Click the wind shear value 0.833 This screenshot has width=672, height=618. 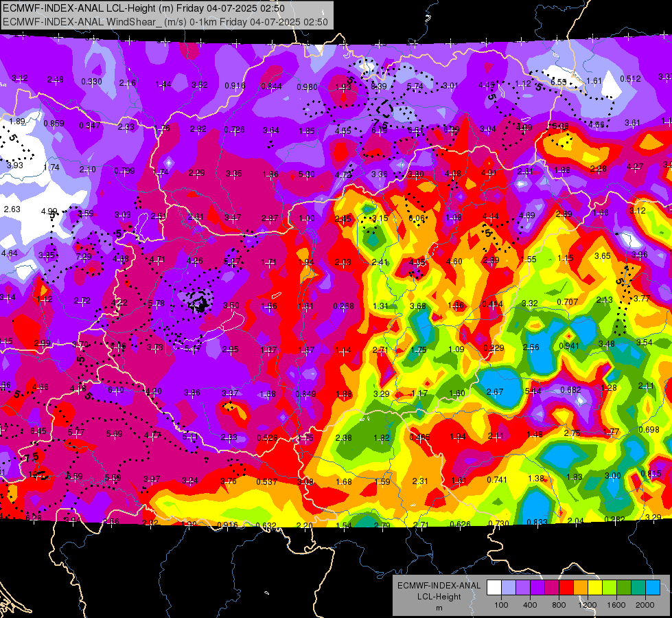(x=537, y=522)
